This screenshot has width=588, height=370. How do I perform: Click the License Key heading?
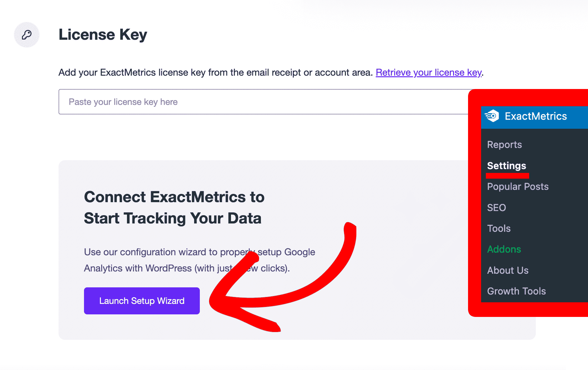(x=103, y=34)
